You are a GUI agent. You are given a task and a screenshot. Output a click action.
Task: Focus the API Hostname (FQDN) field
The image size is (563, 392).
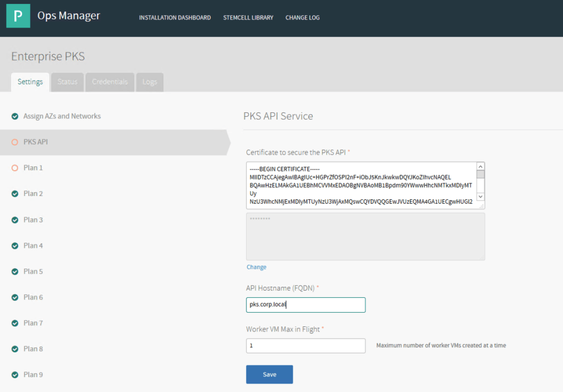click(305, 305)
